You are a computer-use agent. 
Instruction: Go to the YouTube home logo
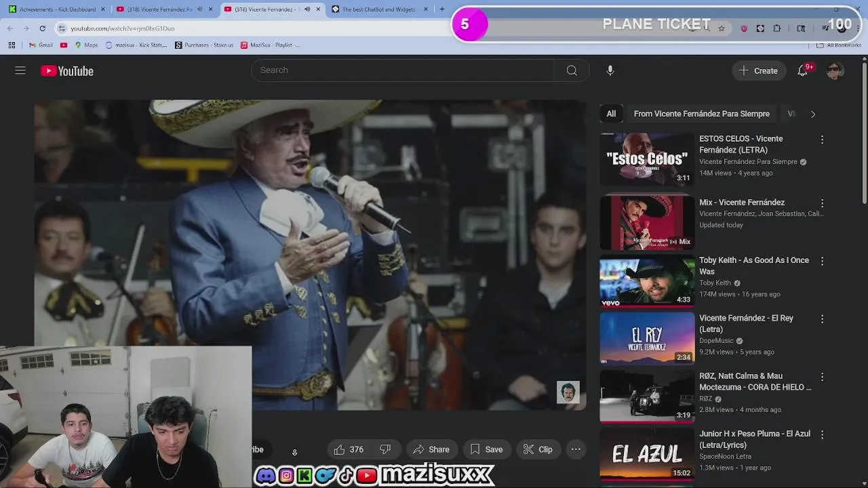66,71
